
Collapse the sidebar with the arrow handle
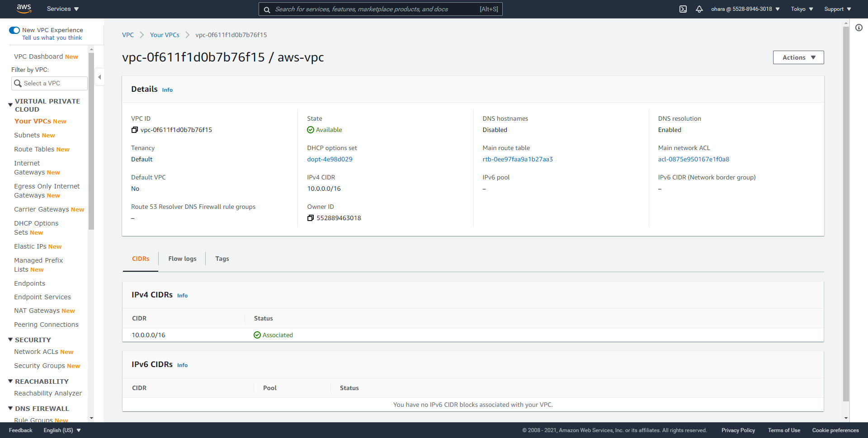[x=99, y=77]
